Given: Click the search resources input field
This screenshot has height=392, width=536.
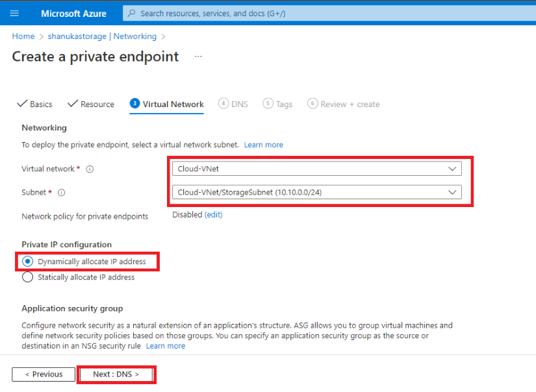Looking at the screenshot, I should (x=329, y=14).
